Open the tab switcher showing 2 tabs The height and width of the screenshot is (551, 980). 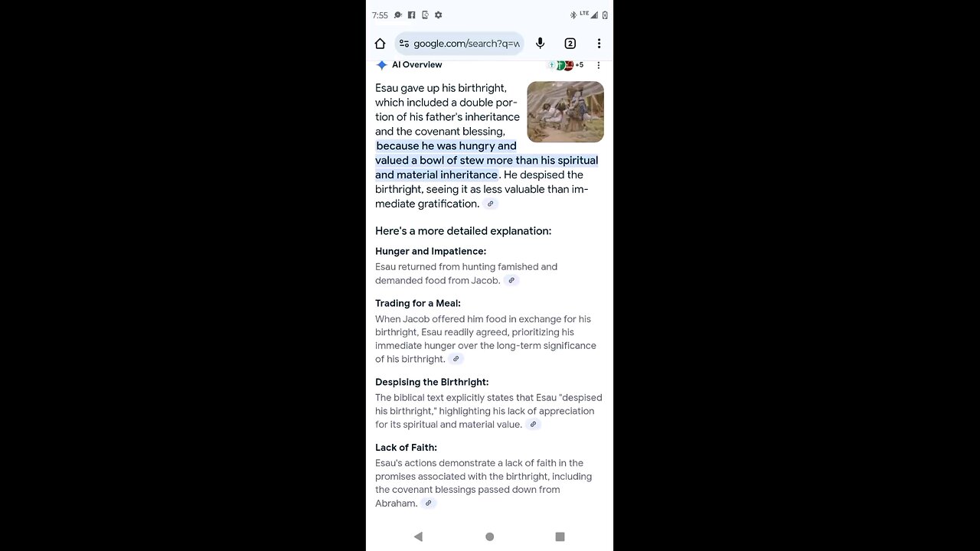click(570, 44)
